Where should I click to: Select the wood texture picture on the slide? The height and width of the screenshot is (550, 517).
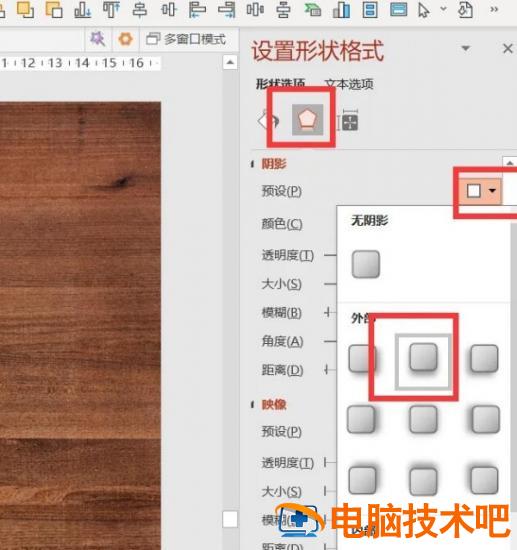80,326
